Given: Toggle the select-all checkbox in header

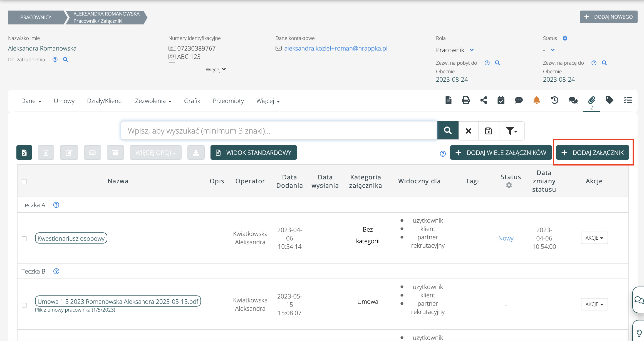Looking at the screenshot, I should (x=24, y=182).
